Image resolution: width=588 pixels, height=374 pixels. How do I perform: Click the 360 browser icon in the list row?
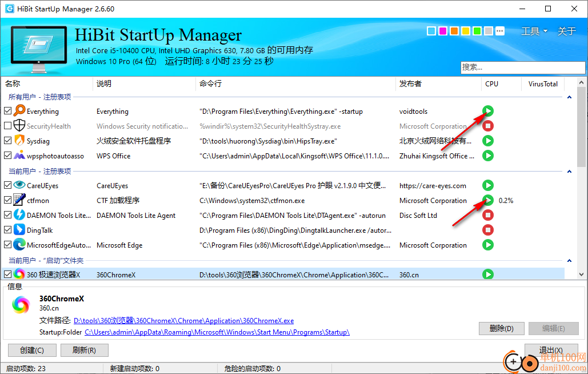pos(19,274)
